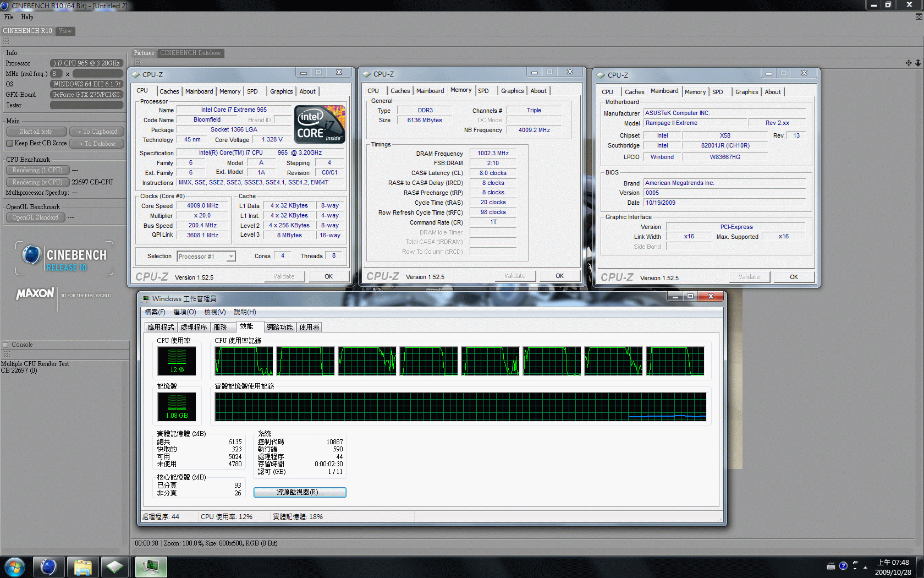This screenshot has height=578, width=924.
Task: Click the MHz real freq value field
Action: point(98,74)
